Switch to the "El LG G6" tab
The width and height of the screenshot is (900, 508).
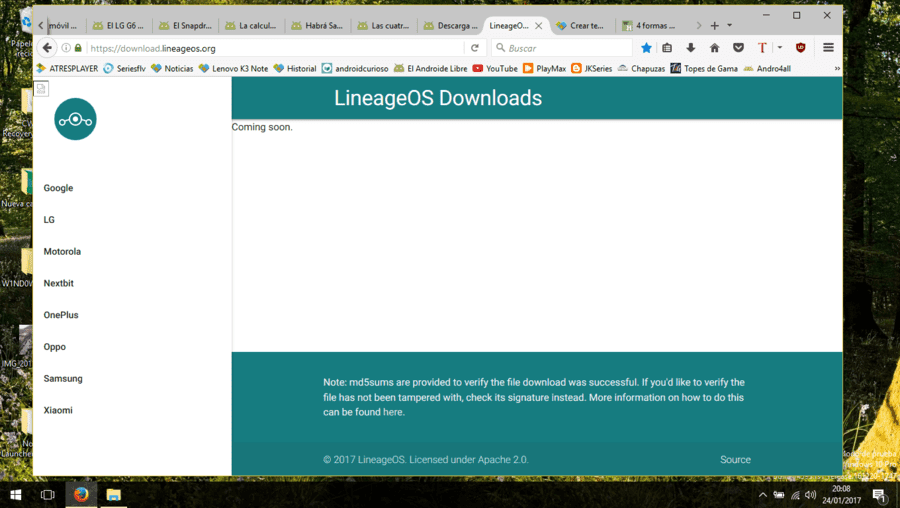tap(119, 25)
